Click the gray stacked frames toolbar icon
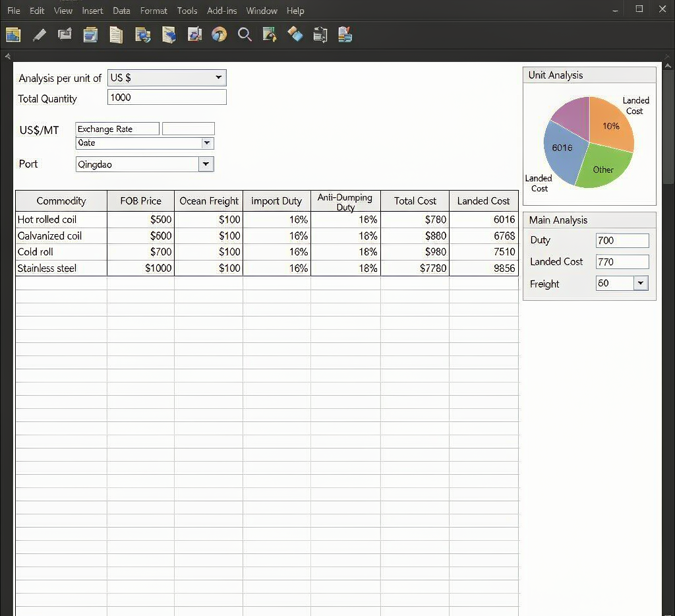Screen dimensions: 675x616 (x=65, y=34)
